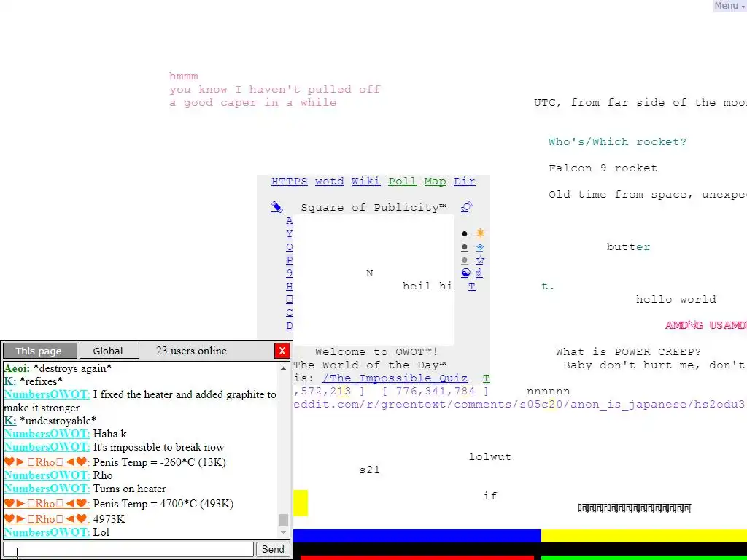747x560 pixels.
Task: Open the Wiki link
Action: coord(366,182)
